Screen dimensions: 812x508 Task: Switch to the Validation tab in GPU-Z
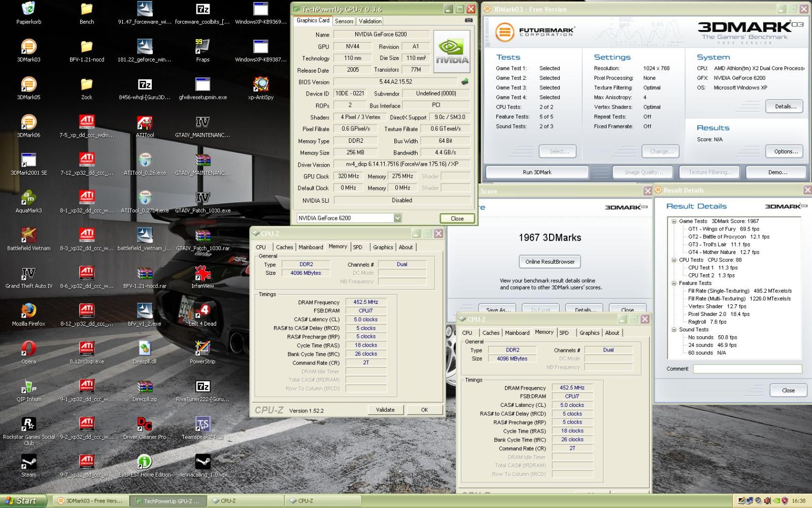click(370, 21)
